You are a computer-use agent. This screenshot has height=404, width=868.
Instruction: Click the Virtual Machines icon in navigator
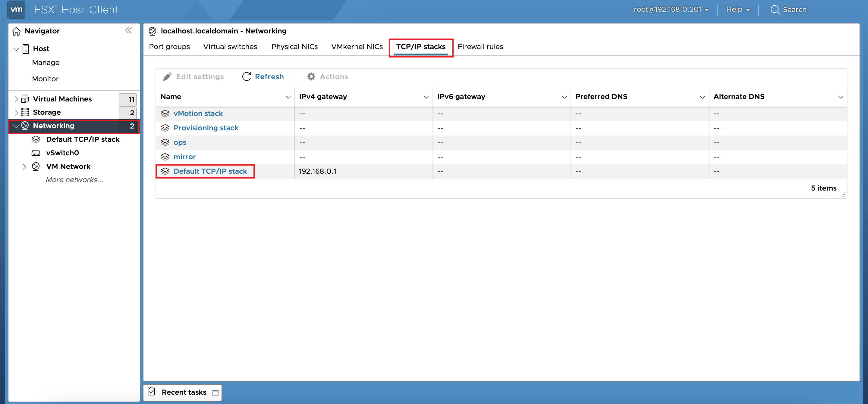pyautogui.click(x=25, y=99)
